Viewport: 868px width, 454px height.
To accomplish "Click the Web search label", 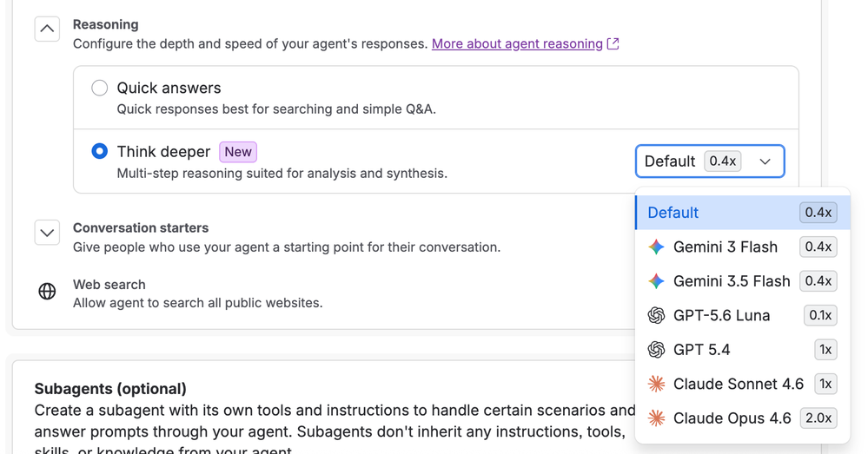I will (x=109, y=284).
